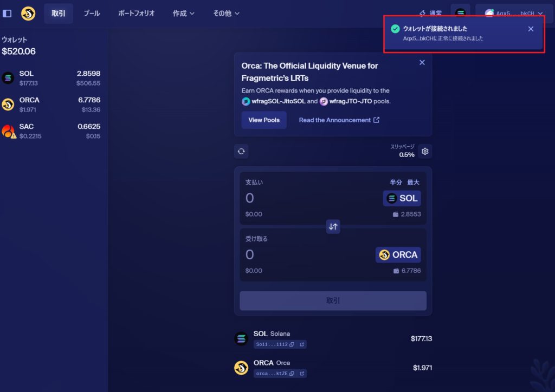Click the green check icon in notification
The width and height of the screenshot is (555, 392).
(395, 29)
